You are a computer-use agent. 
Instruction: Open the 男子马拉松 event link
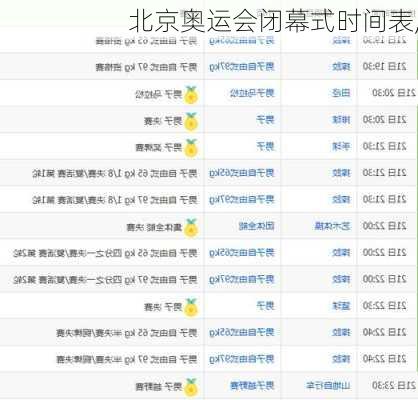pyautogui.click(x=252, y=93)
